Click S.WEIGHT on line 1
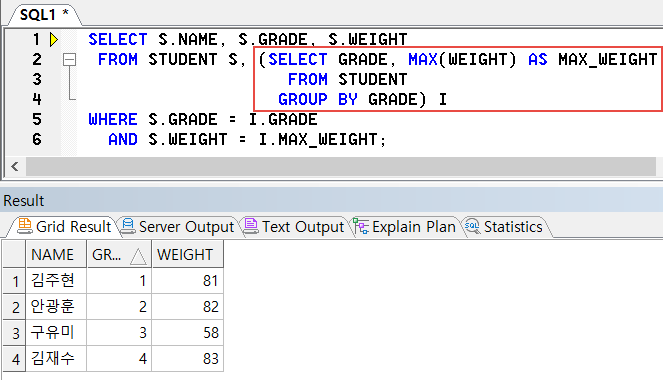Screen dimensions: 663x380 pyautogui.click(x=367, y=40)
